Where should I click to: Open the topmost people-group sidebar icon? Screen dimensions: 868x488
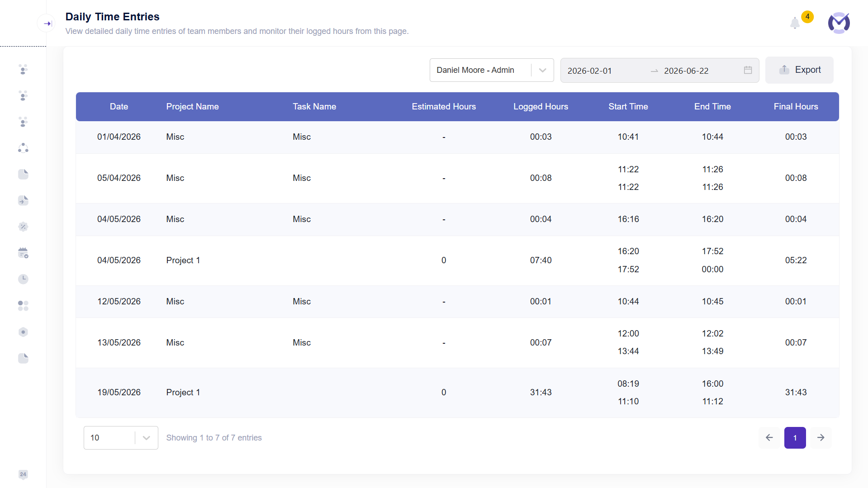(23, 69)
